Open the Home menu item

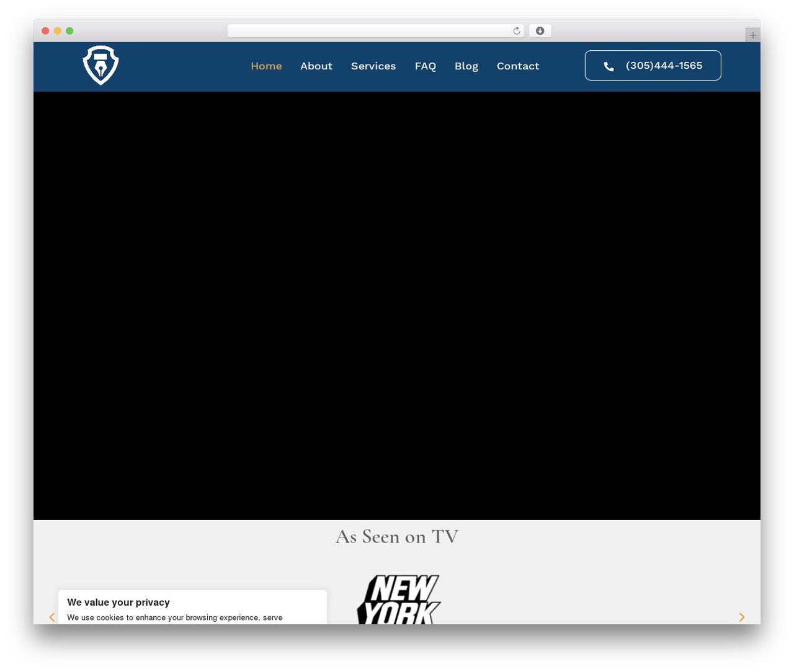266,66
